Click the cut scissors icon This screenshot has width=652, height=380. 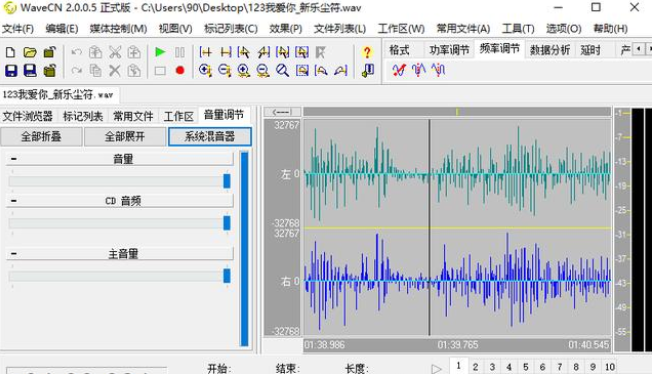(115, 52)
